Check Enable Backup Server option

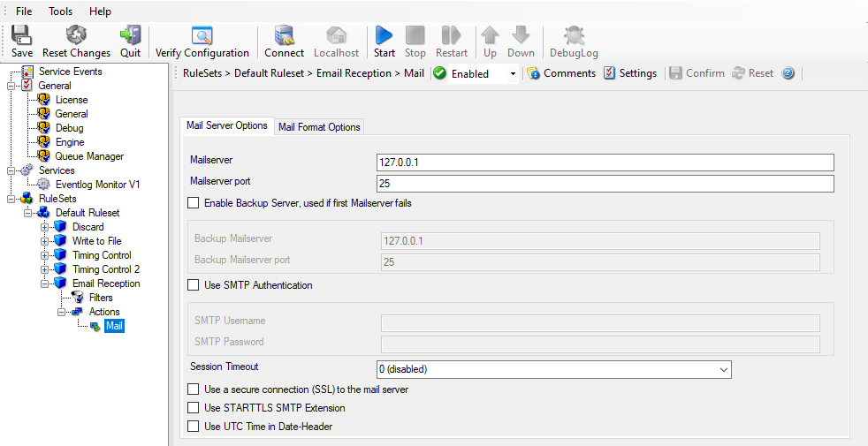(x=194, y=203)
